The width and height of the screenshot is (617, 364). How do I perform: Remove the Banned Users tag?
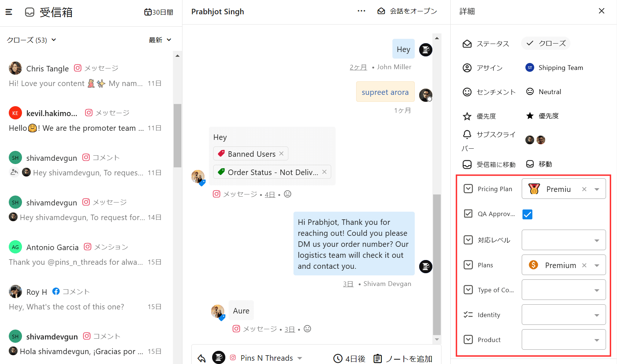pyautogui.click(x=281, y=154)
